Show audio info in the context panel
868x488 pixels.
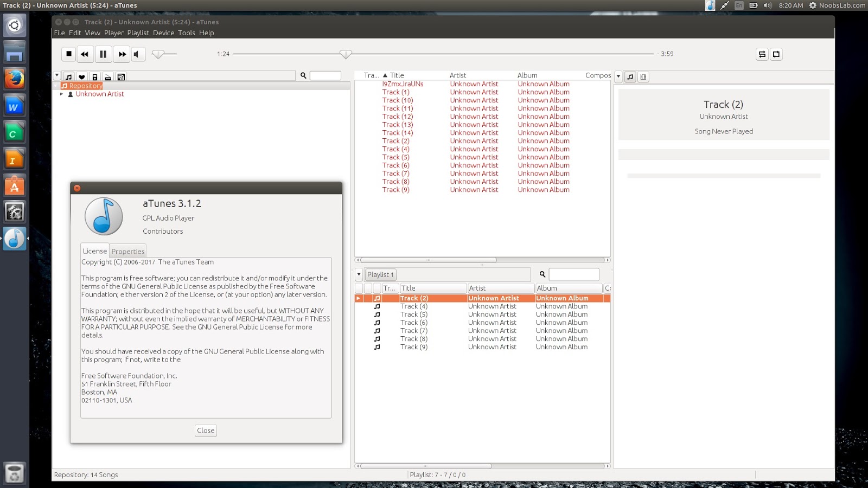[630, 76]
